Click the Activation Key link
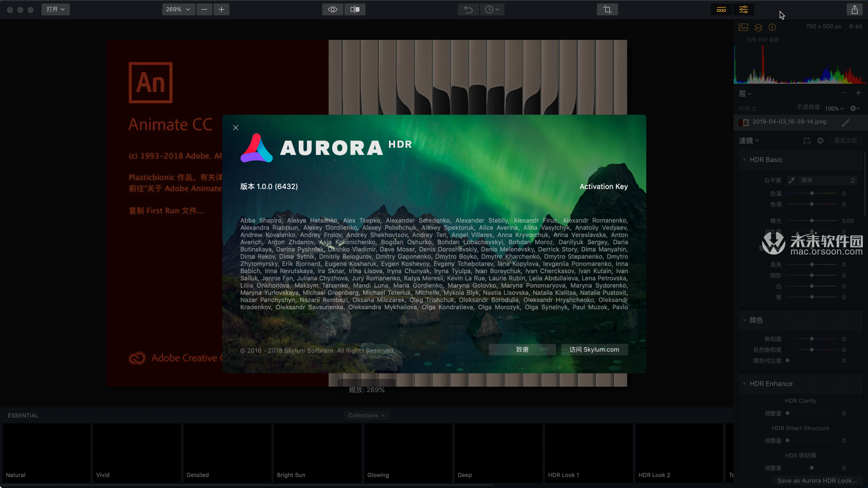This screenshot has height=488, width=868. click(x=603, y=186)
